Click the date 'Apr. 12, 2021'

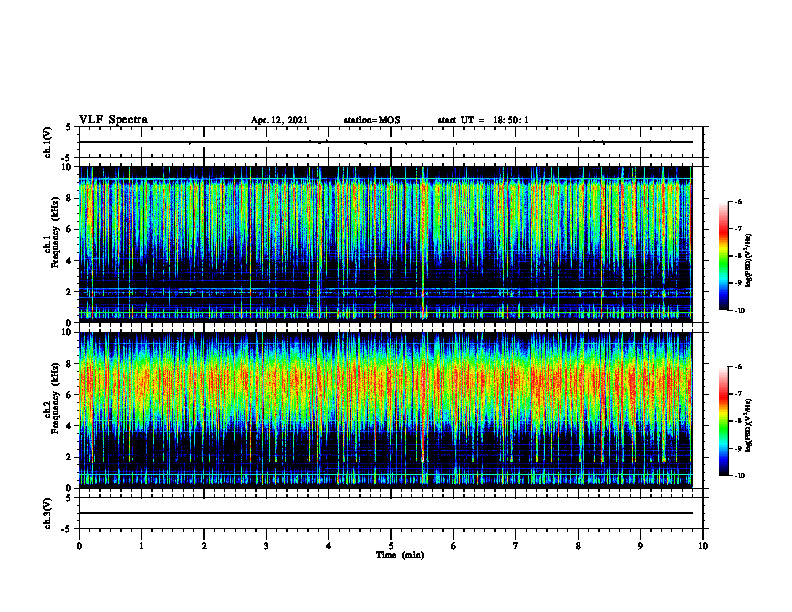(279, 120)
